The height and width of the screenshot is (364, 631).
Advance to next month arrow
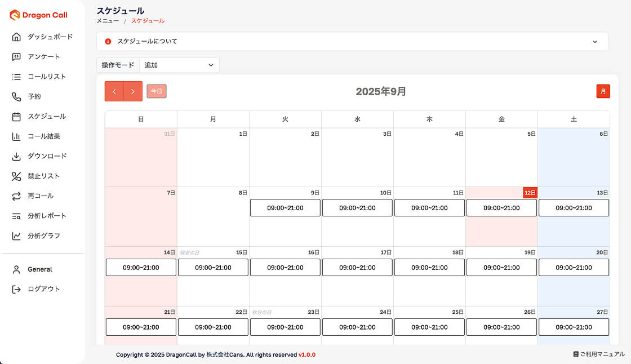(x=133, y=91)
